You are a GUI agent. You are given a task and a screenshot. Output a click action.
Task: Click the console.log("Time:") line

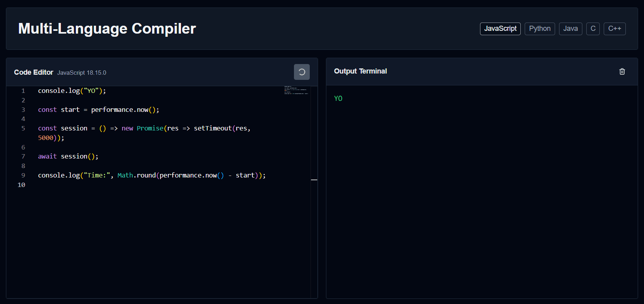(152, 176)
